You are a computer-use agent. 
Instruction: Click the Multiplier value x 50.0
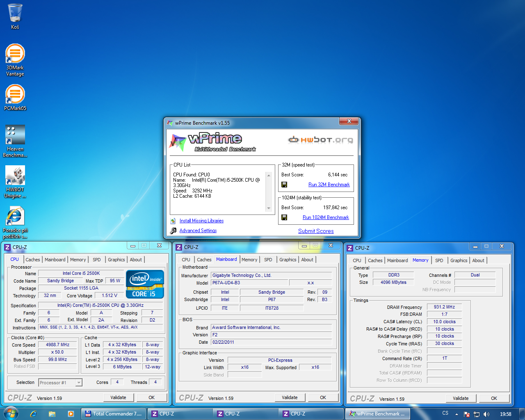(57, 352)
